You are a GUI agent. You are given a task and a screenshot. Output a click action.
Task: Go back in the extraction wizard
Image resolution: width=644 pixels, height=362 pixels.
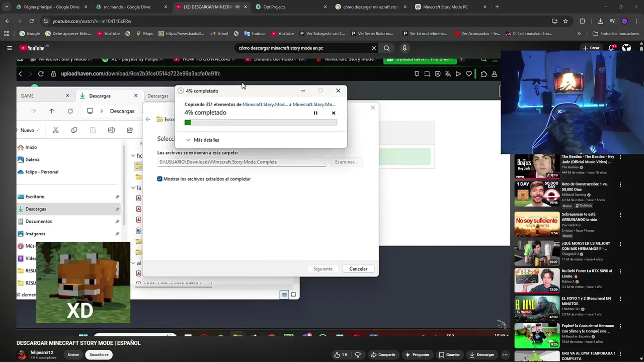click(x=148, y=120)
